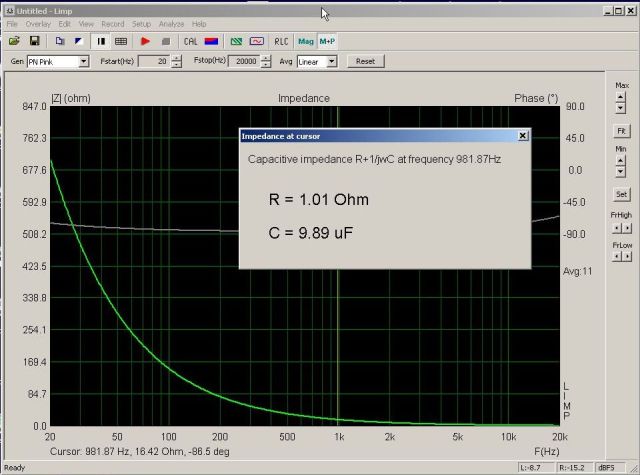The image size is (640, 475).
Task: Click the FrHigh right arrow
Action: click(627, 228)
